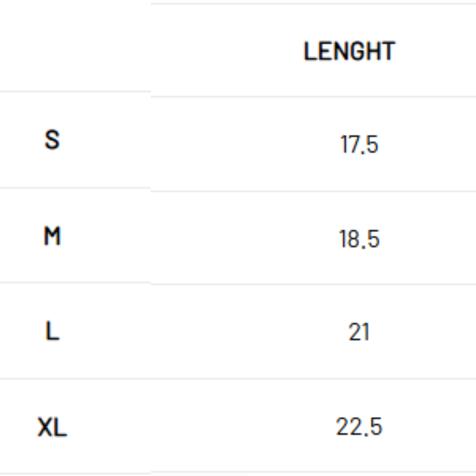Click the divider line between L and XL labels
This screenshot has width=476, height=476.
tap(75, 378)
